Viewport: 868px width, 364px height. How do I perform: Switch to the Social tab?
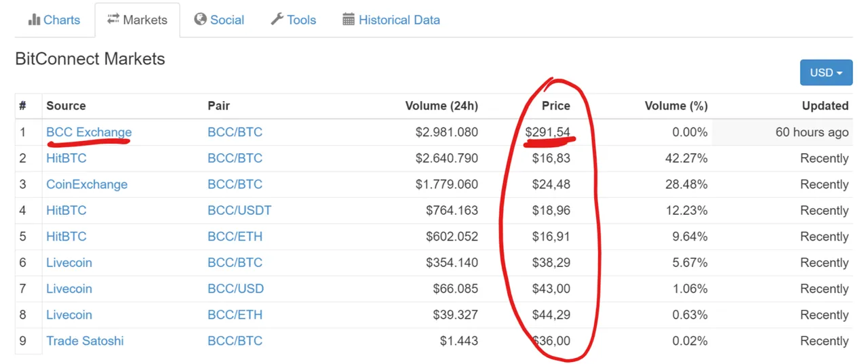(x=218, y=20)
